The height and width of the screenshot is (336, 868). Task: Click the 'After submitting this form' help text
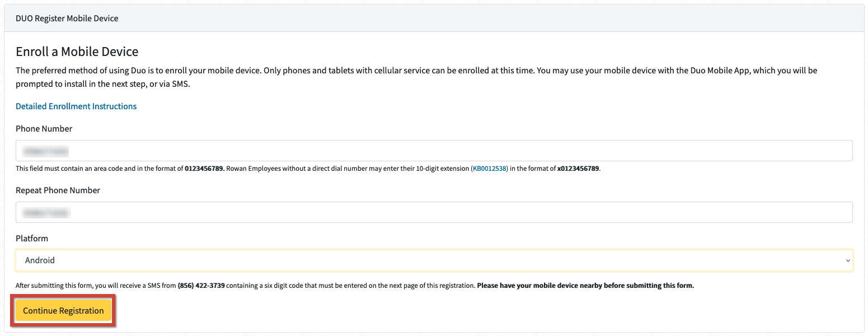tap(95, 286)
